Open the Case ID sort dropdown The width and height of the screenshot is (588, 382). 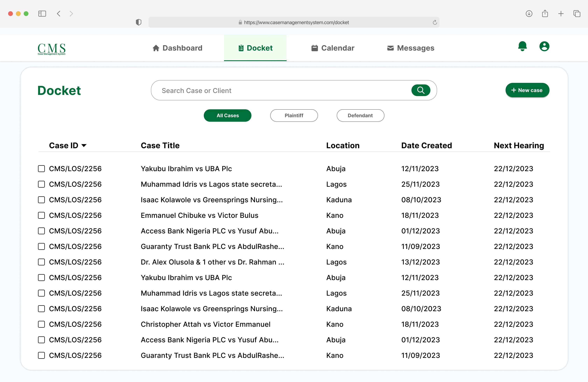pos(84,145)
